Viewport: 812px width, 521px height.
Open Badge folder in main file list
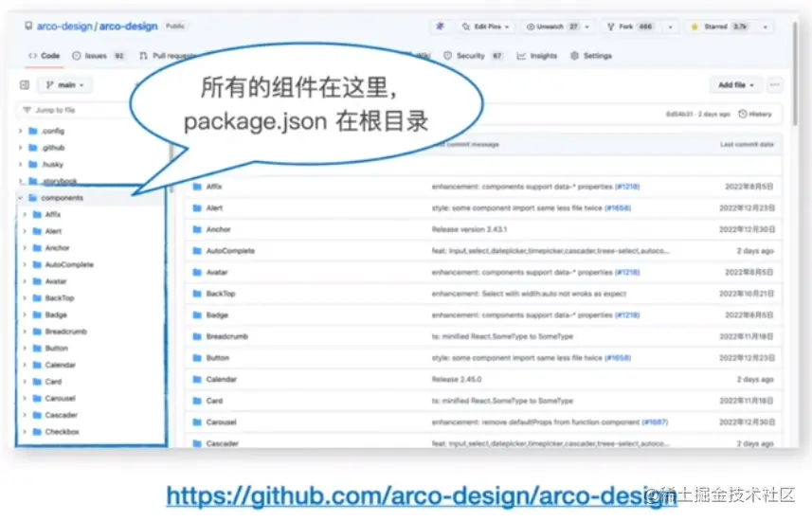click(217, 314)
